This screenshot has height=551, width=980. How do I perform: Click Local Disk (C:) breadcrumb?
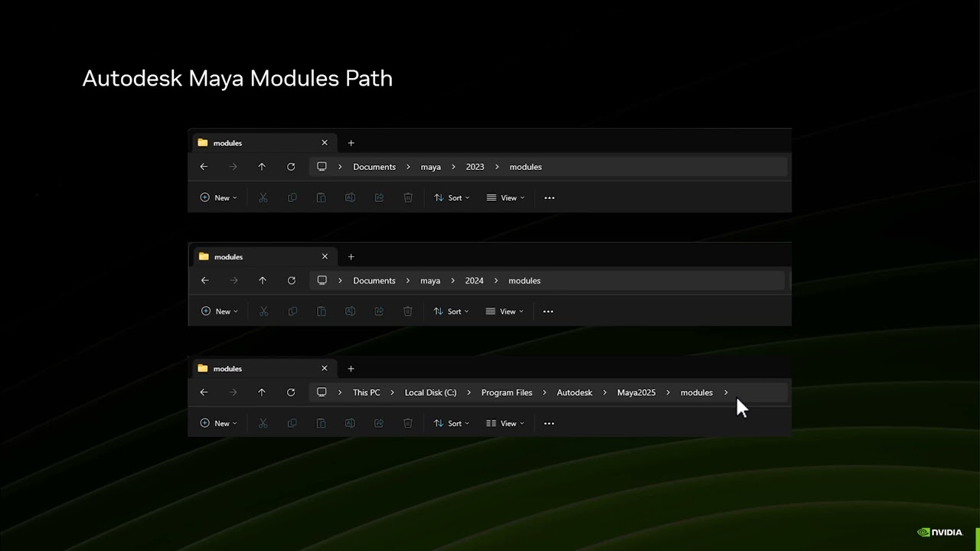430,393
